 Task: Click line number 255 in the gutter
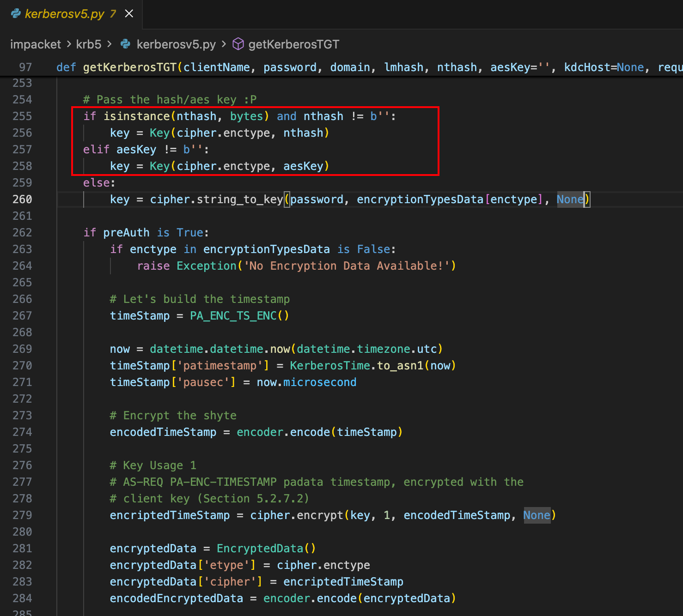tap(22, 116)
